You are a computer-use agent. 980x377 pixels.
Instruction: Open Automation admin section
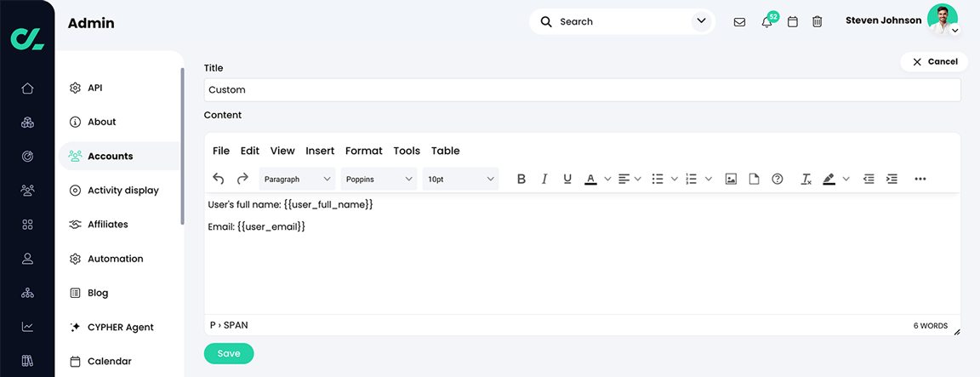(x=119, y=259)
